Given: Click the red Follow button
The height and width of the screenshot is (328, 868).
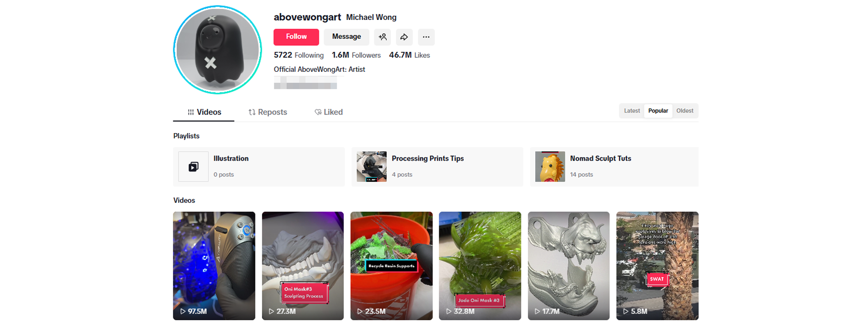Looking at the screenshot, I should pos(296,37).
